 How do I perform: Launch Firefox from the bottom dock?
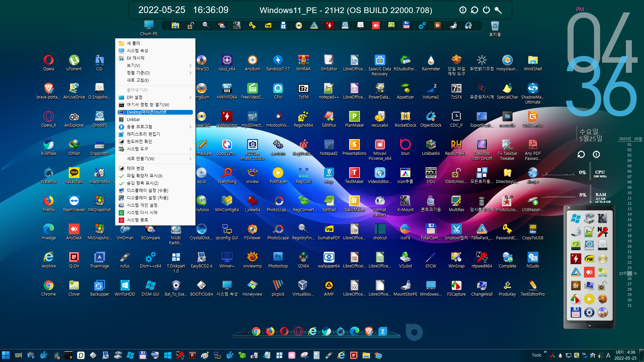(x=270, y=331)
